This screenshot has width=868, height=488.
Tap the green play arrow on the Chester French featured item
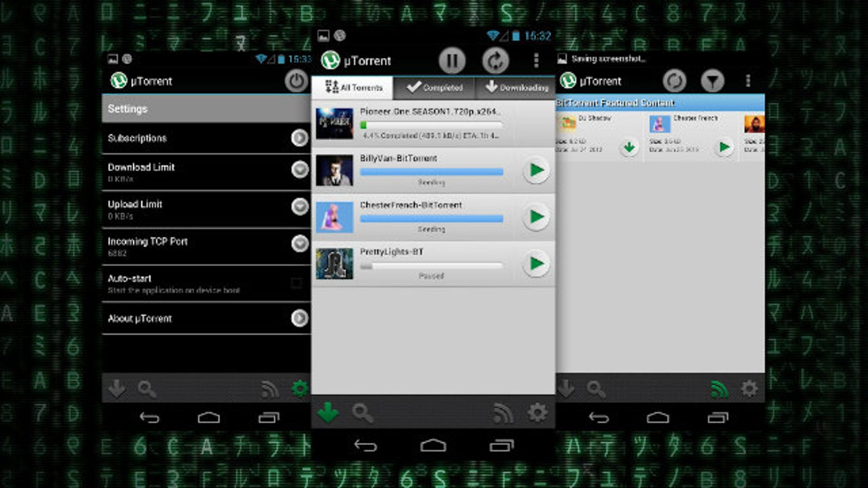(724, 147)
